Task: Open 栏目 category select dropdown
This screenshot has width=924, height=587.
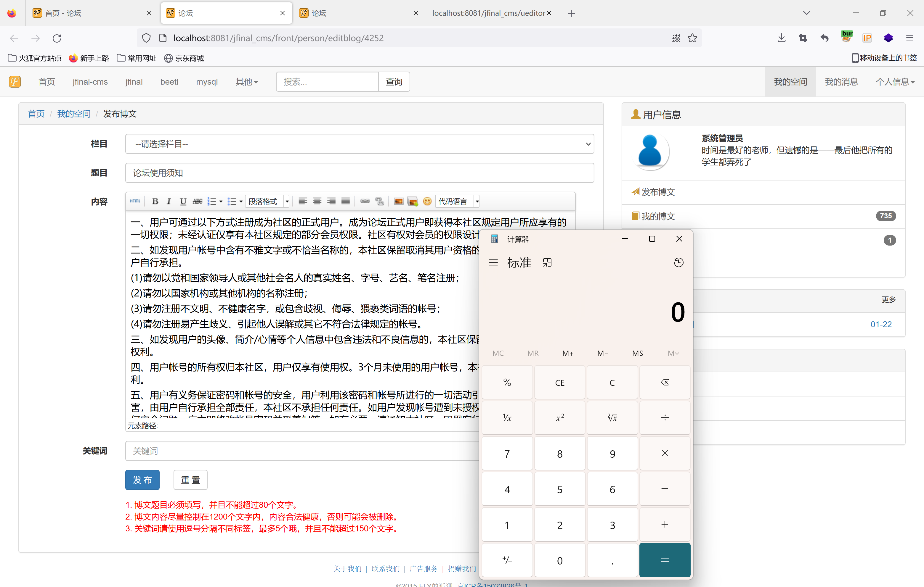Action: [360, 144]
